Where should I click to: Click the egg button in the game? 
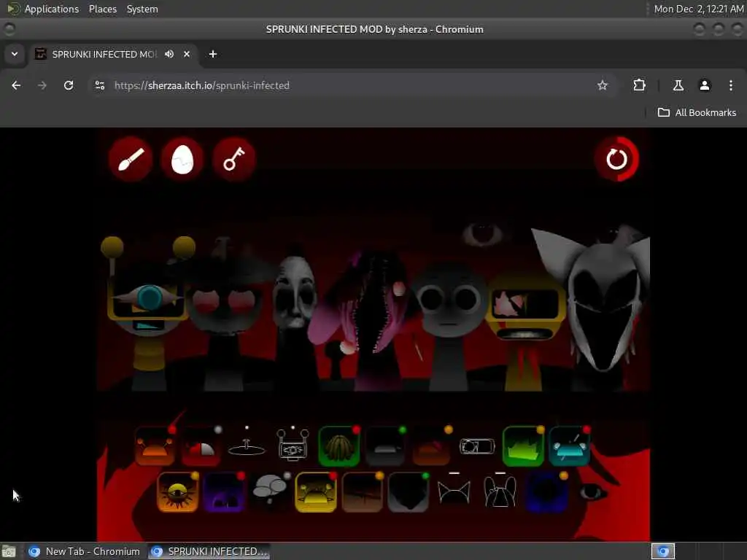click(x=182, y=159)
